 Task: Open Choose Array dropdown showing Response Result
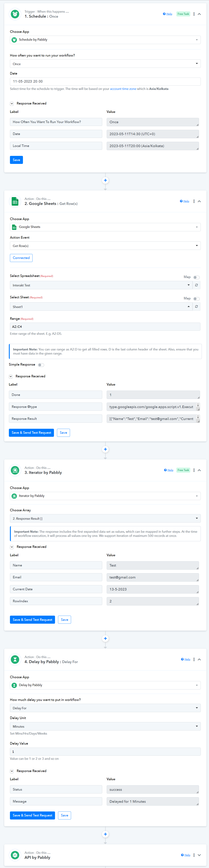[x=105, y=518]
